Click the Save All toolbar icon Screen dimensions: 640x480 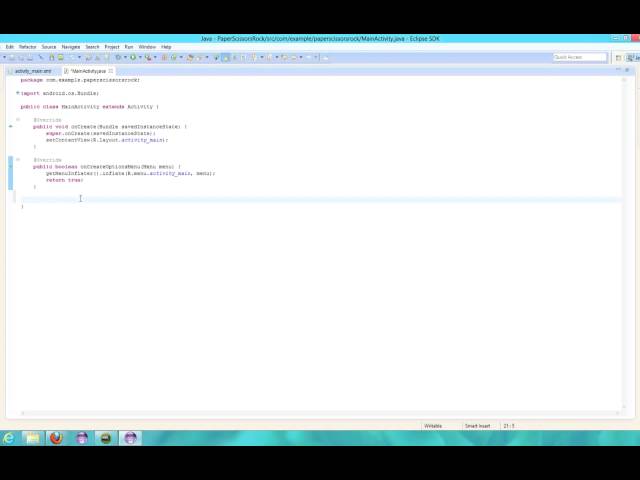tap(21, 58)
